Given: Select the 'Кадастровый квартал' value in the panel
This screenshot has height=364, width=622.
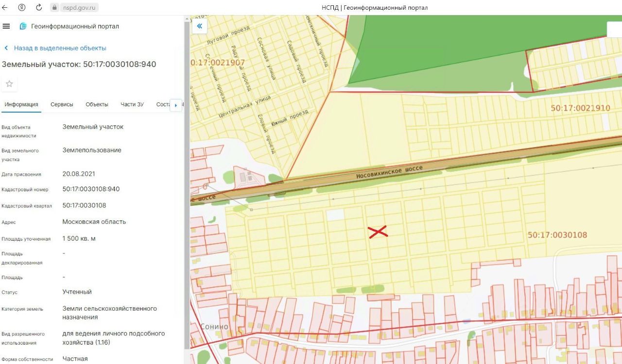Looking at the screenshot, I should pos(84,205).
